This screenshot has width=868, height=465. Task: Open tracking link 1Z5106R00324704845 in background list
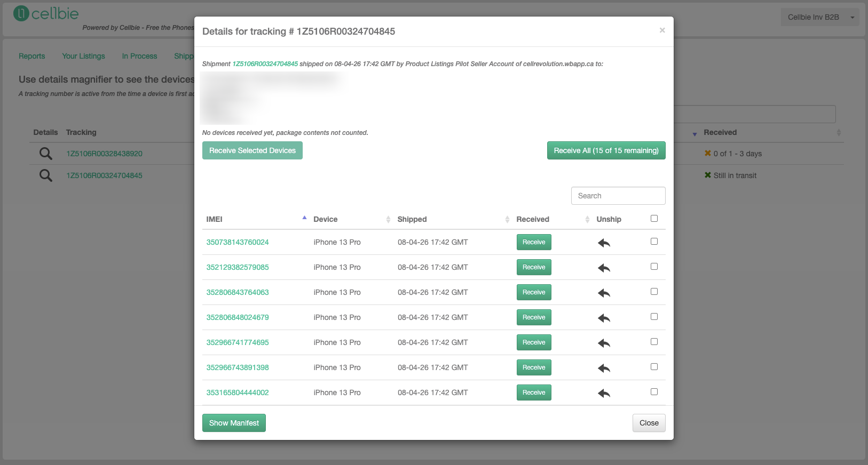click(x=104, y=175)
